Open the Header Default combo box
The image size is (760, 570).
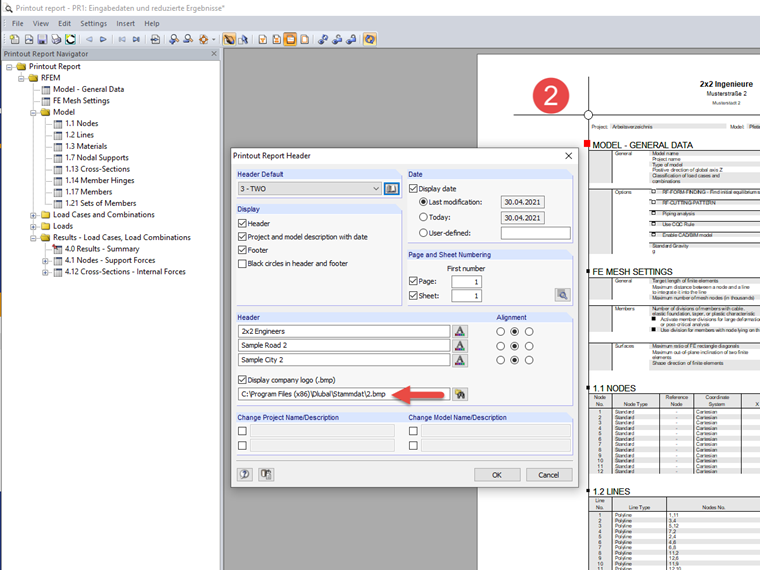310,189
